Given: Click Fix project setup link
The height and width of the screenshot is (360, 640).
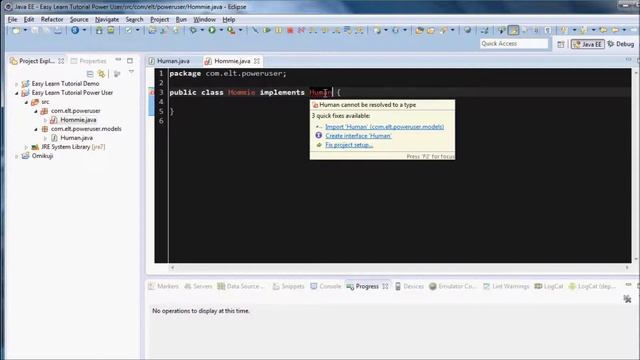Looking at the screenshot, I should [349, 145].
